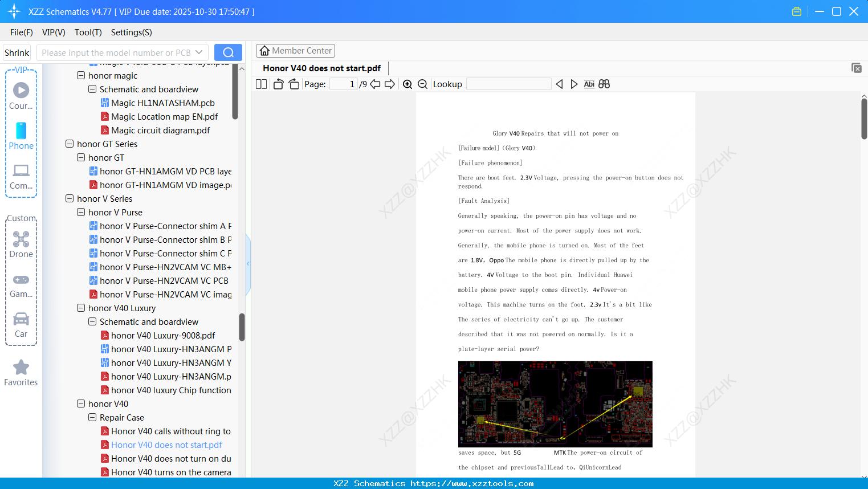Click the Shrink button
Image resolution: width=868 pixels, height=489 pixels.
coord(17,52)
